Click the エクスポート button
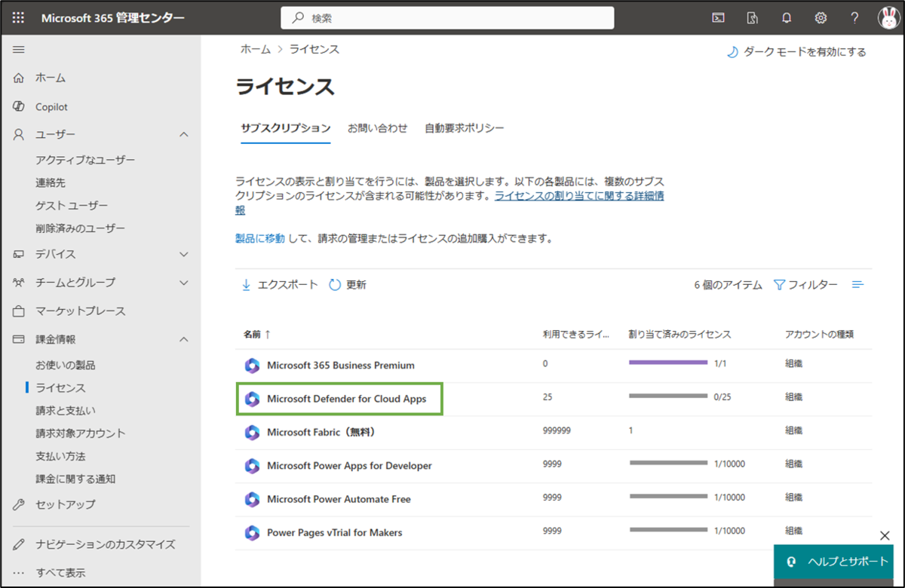This screenshot has width=905, height=588. [279, 285]
